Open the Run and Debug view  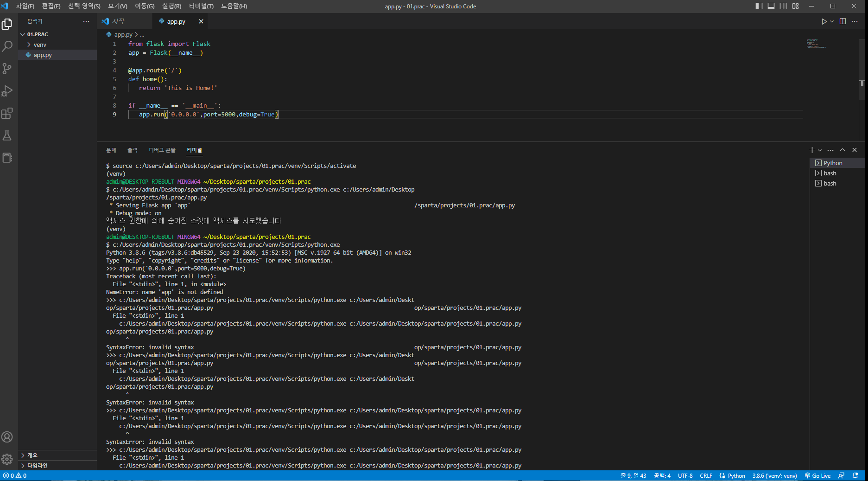(x=7, y=91)
